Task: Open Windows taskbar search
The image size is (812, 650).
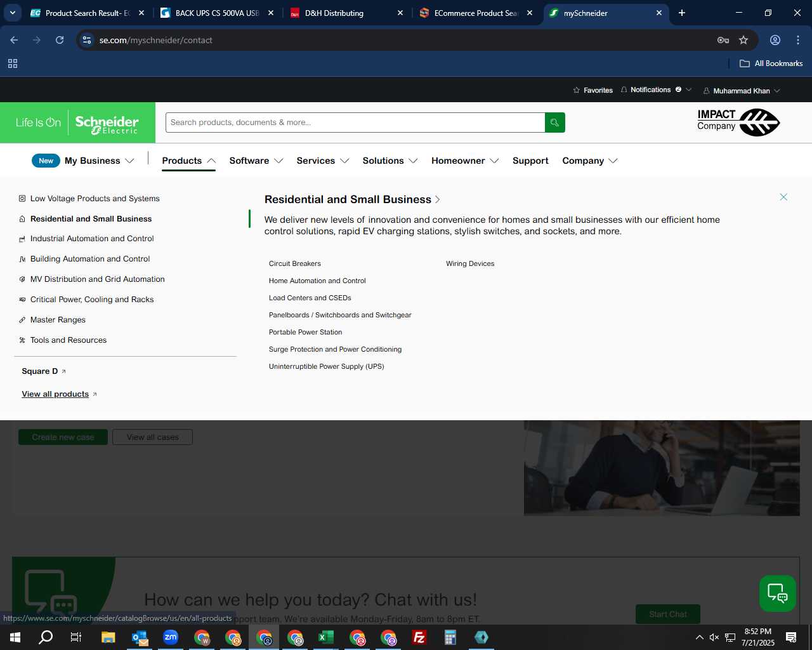Action: click(x=46, y=637)
